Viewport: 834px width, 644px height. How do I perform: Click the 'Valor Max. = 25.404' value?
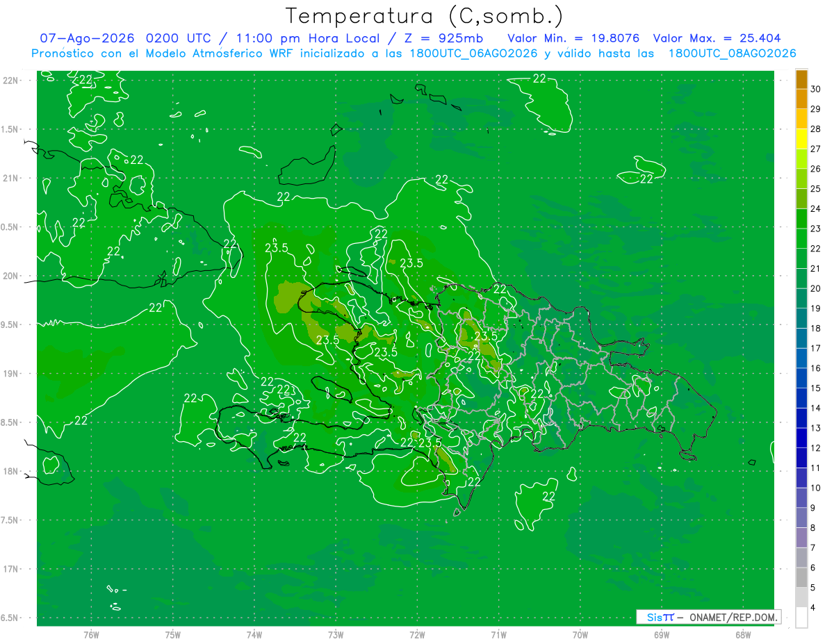(717, 38)
